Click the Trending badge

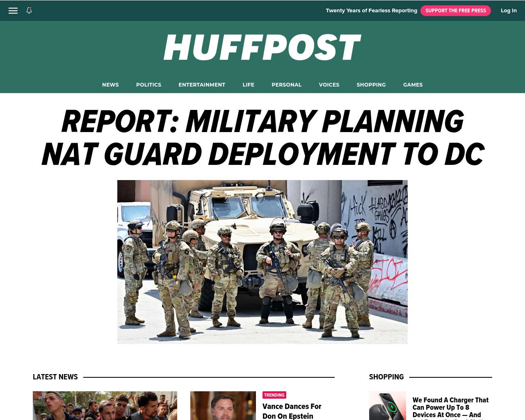pyautogui.click(x=274, y=395)
